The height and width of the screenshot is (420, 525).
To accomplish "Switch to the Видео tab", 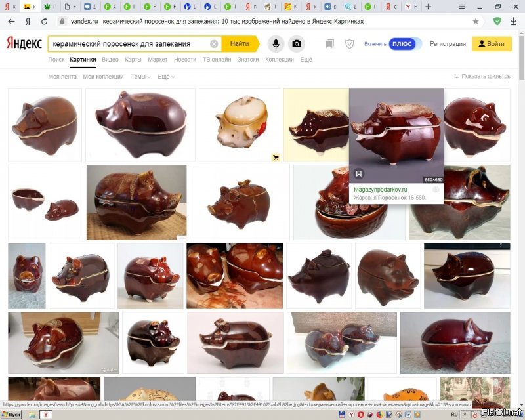I will click(x=110, y=60).
